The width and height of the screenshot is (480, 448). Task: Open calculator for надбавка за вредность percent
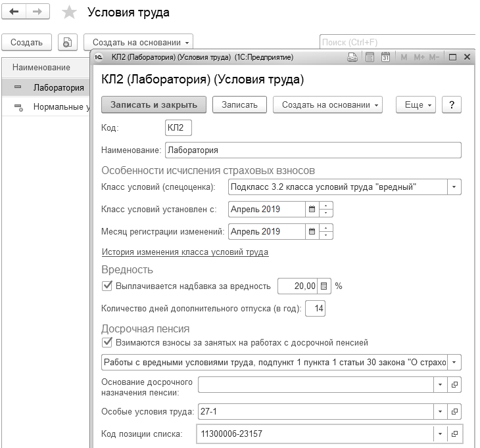pos(324,286)
